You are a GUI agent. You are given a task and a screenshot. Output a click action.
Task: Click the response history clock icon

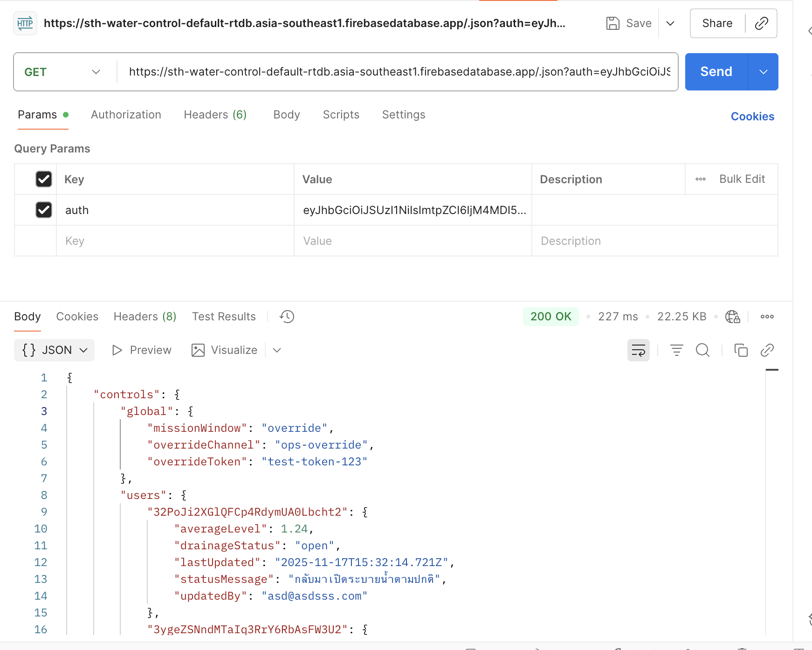coord(287,317)
